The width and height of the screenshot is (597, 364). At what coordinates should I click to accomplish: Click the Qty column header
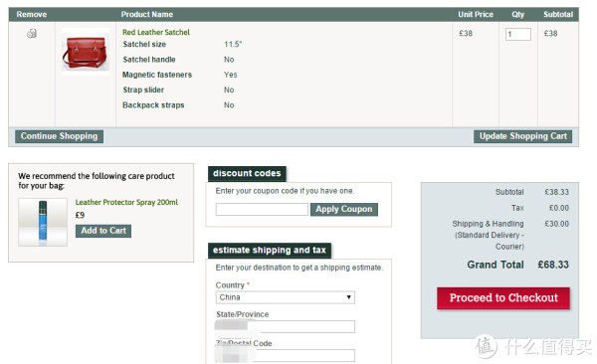517,15
